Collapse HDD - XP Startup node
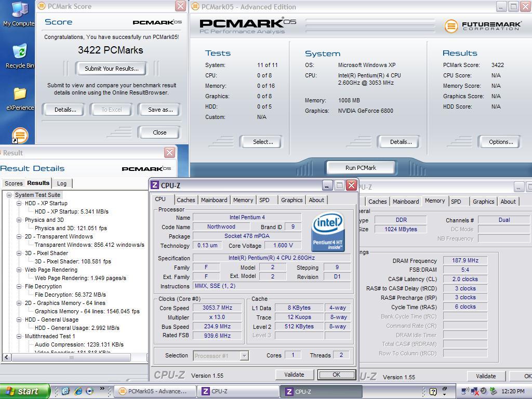This screenshot has height=399, width=532. pyautogui.click(x=19, y=203)
